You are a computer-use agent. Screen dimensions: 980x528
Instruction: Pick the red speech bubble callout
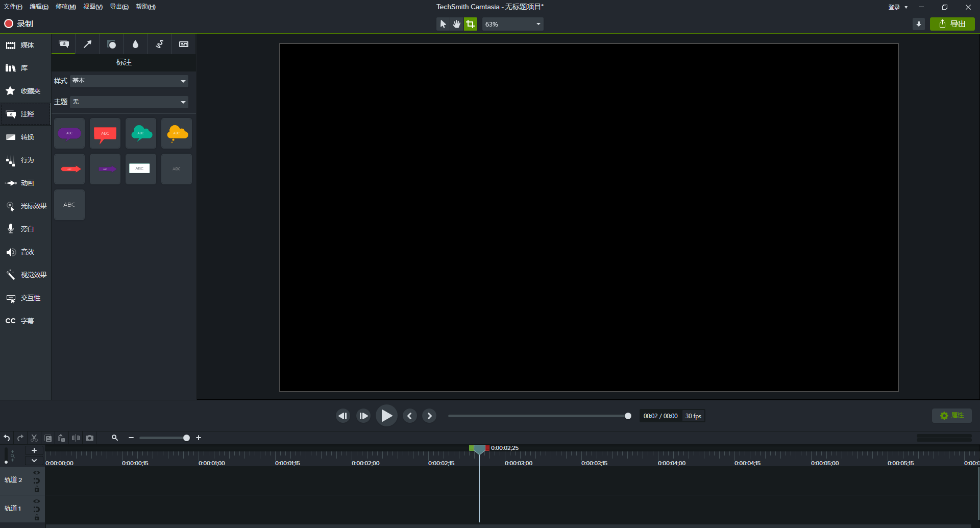coord(105,134)
